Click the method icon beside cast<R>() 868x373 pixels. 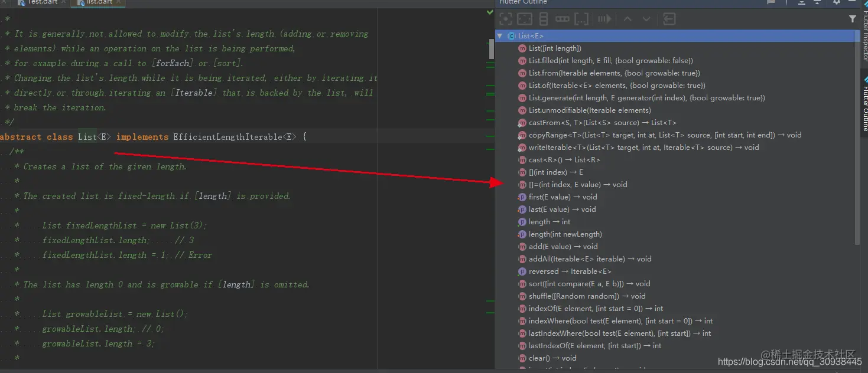click(x=522, y=160)
